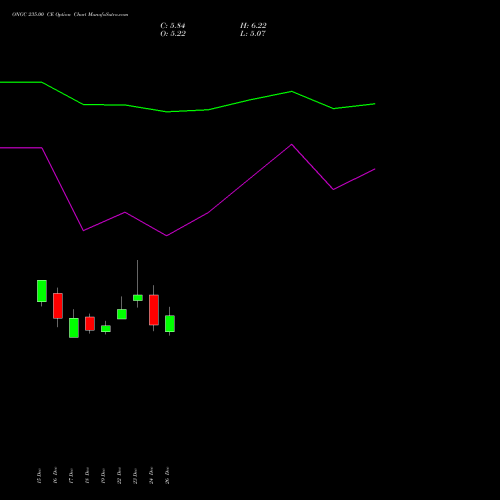Click the 17 Dec date label
The width and height of the screenshot is (500, 500).
(71, 476)
